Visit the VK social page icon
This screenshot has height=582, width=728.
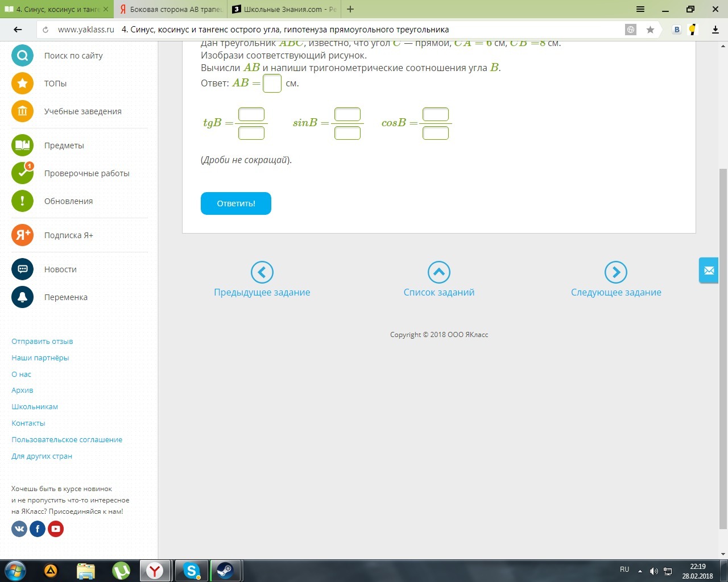[x=19, y=529]
